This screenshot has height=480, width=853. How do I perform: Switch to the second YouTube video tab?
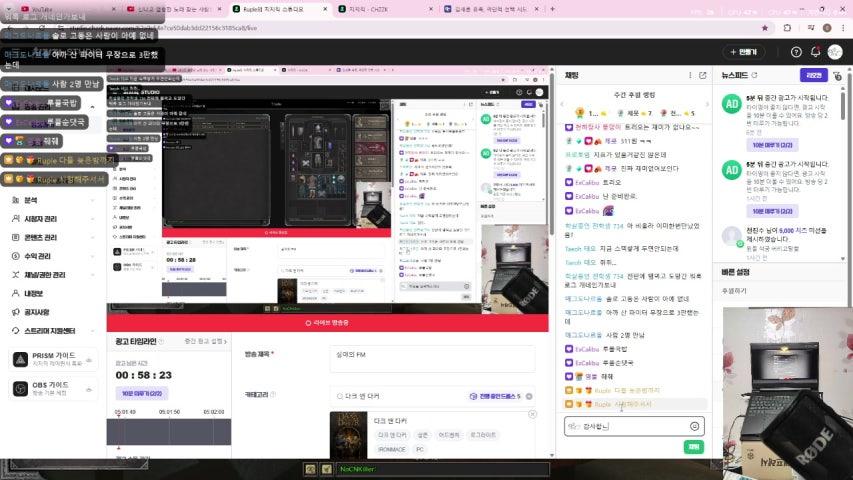[173, 9]
